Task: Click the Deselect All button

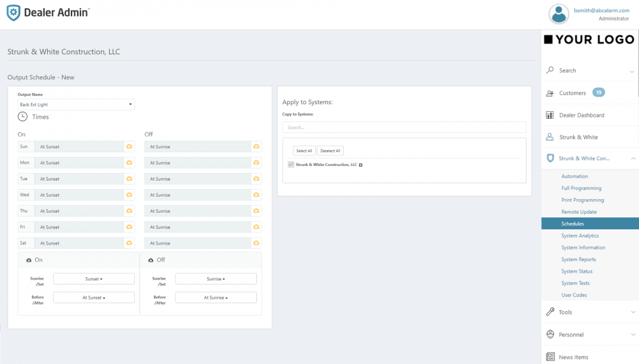Action: 330,151
